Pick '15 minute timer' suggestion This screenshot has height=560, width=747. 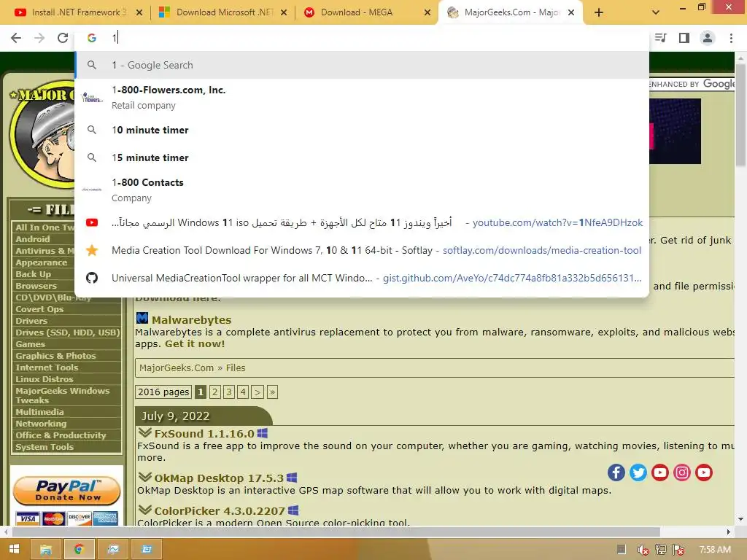(362, 157)
